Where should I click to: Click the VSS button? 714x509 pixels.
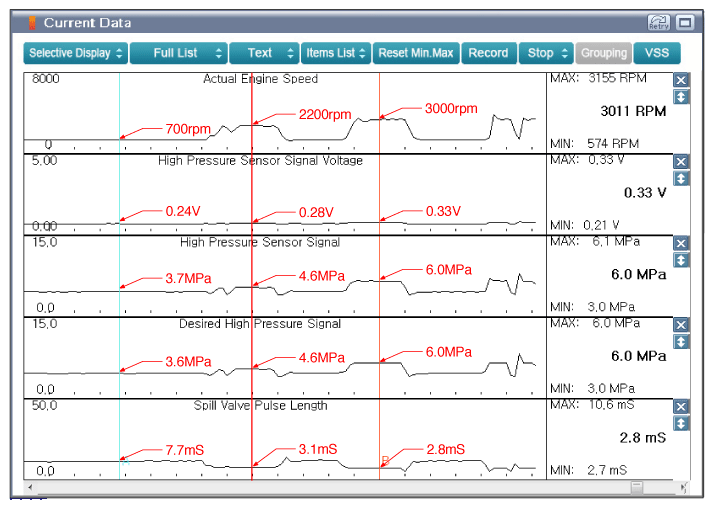(657, 53)
